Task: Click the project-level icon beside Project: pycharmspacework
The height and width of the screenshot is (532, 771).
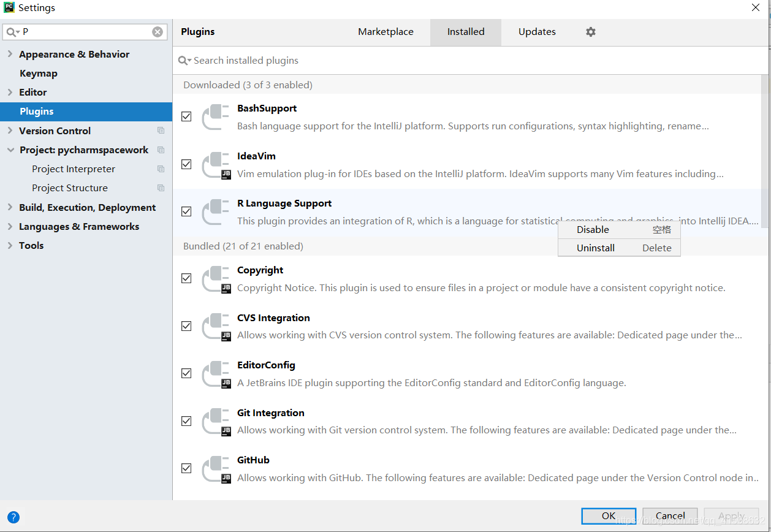Action: pos(161,150)
